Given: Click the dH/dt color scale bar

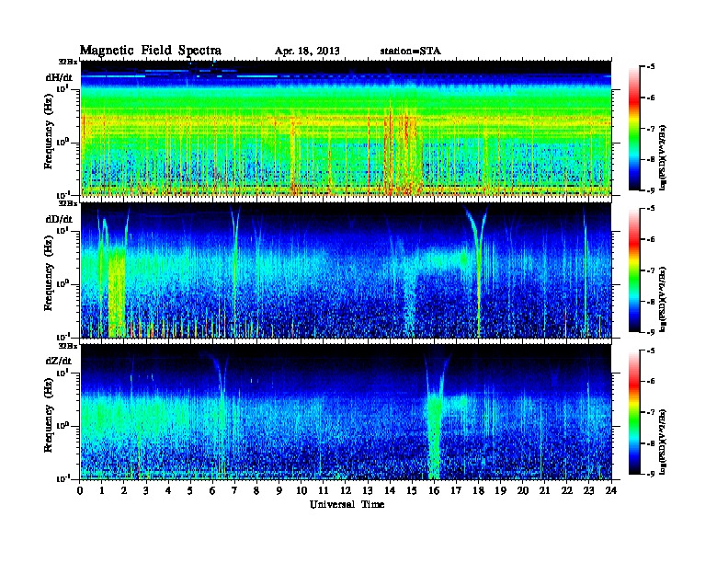Looking at the screenshot, I should pyautogui.click(x=633, y=128).
